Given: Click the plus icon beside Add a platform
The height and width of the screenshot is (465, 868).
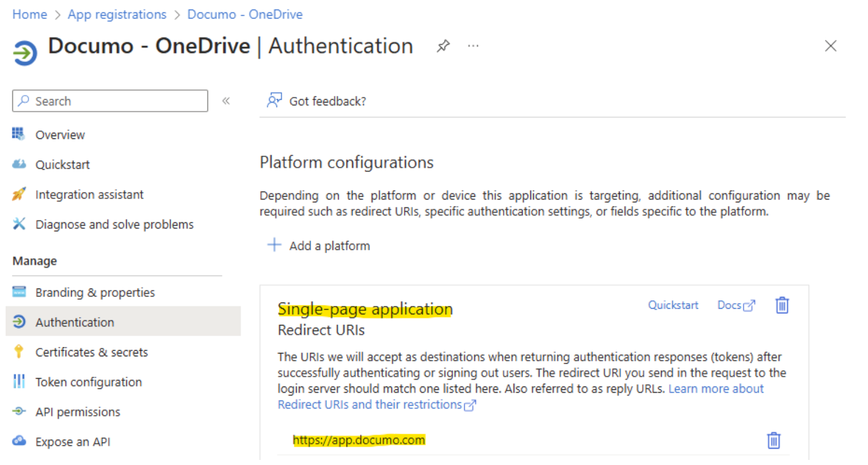Looking at the screenshot, I should click(x=274, y=245).
